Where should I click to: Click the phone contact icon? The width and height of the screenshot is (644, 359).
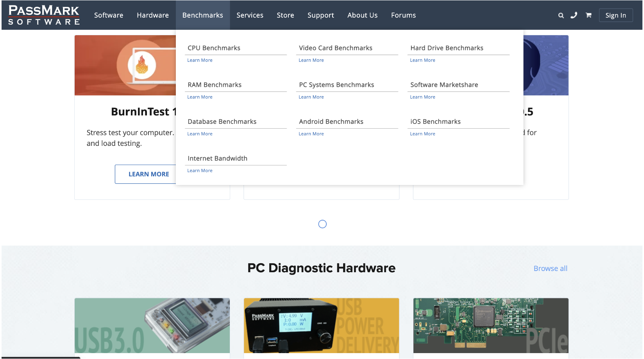coord(574,15)
